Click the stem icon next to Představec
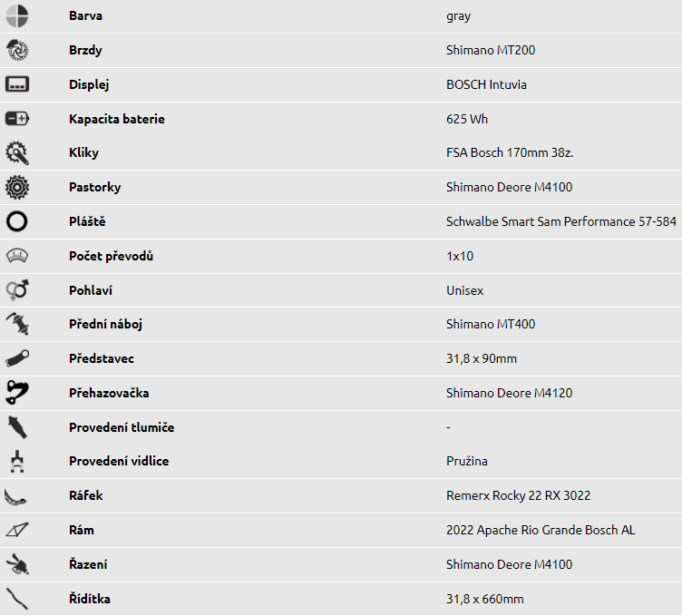 [17, 358]
